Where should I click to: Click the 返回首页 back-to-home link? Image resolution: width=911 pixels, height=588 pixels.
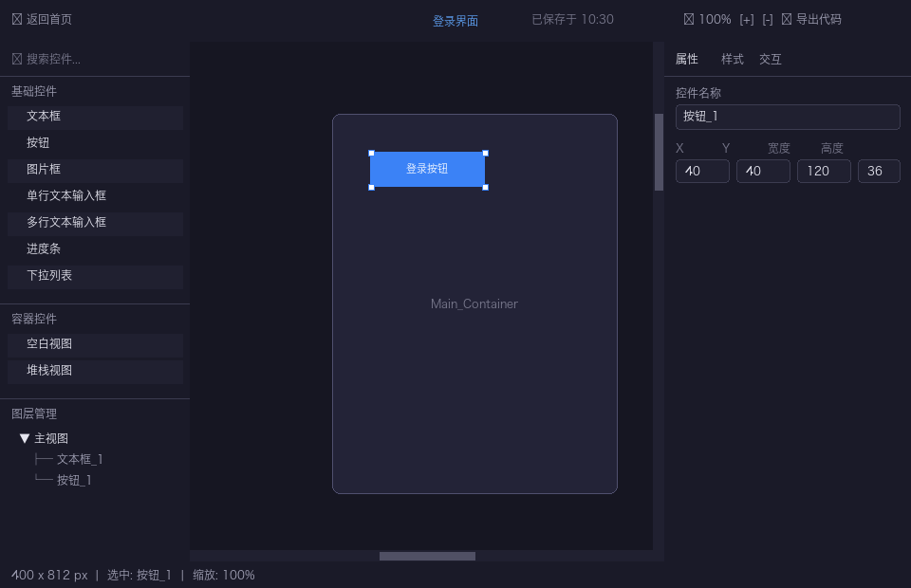pyautogui.click(x=42, y=19)
